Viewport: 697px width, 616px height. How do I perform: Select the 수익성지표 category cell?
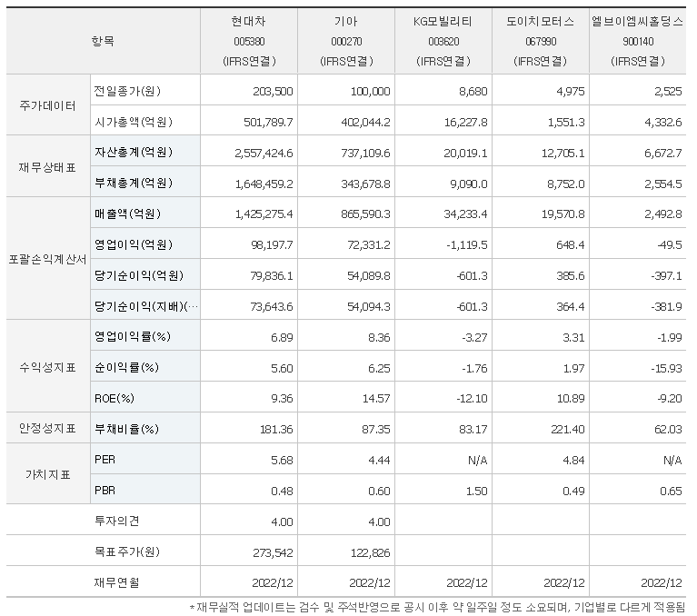pos(48,368)
